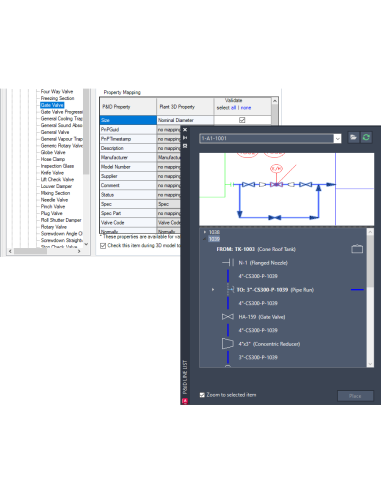This screenshot has height=492, width=381.
Task: Open palette properties menu icon
Action: pyautogui.click(x=185, y=146)
